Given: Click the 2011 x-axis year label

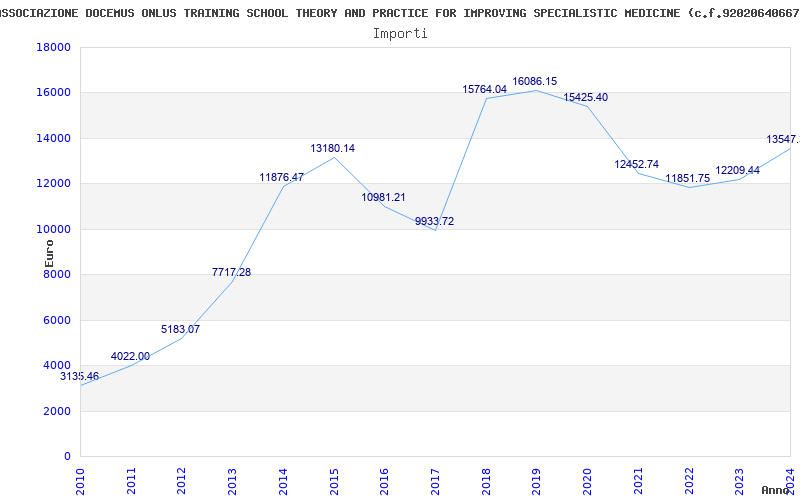Looking at the screenshot, I should point(131,481).
